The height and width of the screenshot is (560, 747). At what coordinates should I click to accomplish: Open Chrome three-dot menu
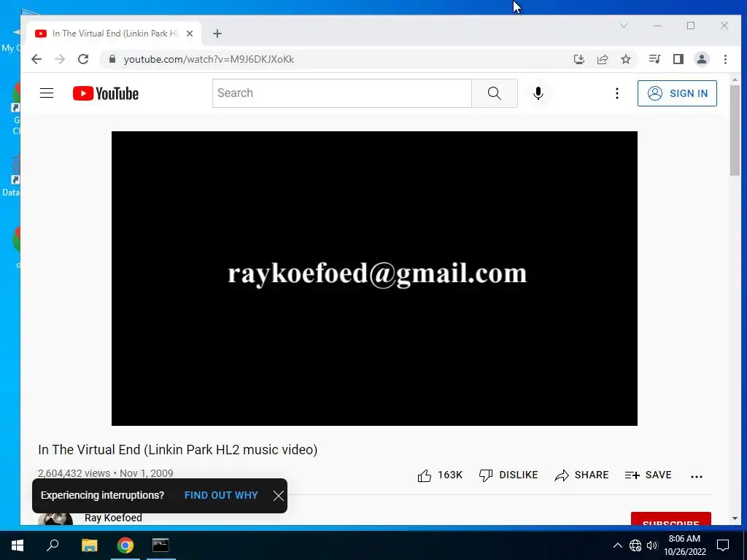726,59
